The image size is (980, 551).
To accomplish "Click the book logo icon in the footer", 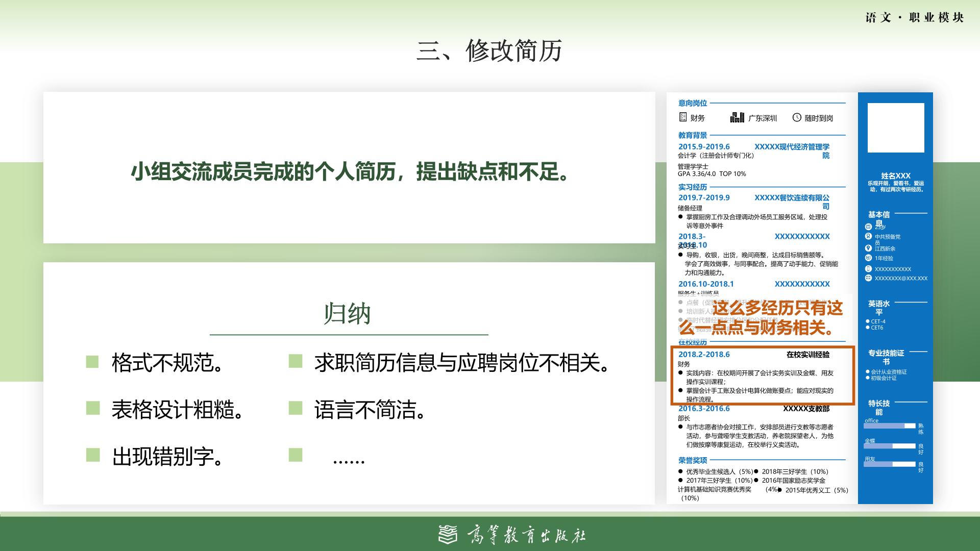I will pos(449,534).
